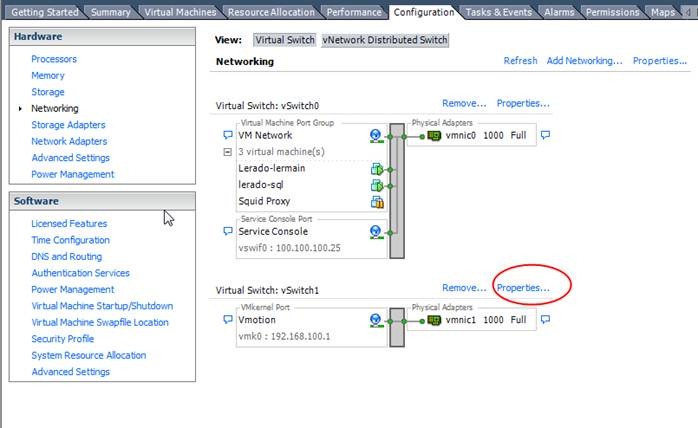
Task: Click the lerado-sql virtual machine icon
Action: 377,185
